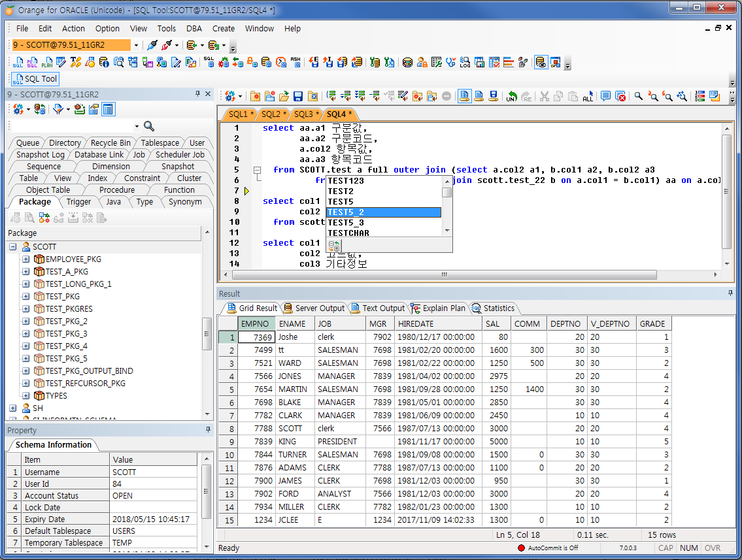Click the EMPNO column header
Image resolution: width=742 pixels, height=560 pixels.
pyautogui.click(x=256, y=323)
